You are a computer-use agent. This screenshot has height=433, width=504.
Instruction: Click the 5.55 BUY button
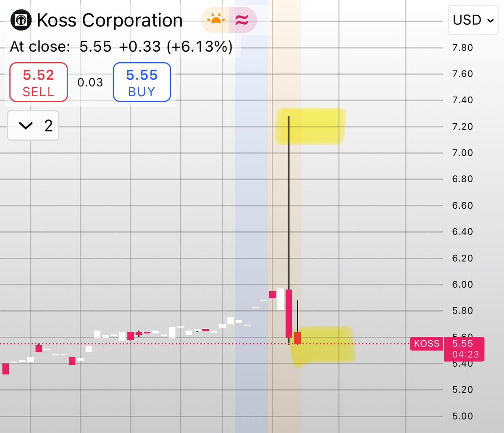[142, 82]
